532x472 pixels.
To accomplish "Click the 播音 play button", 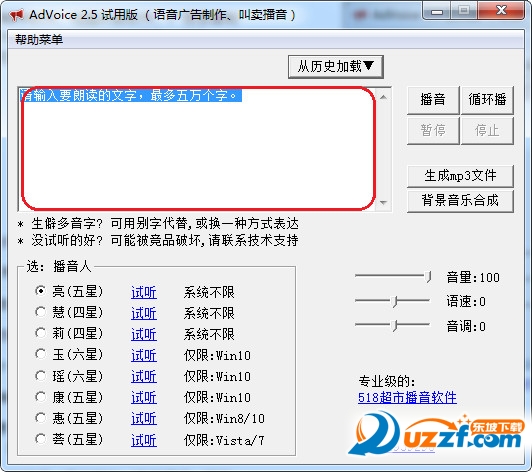I will tap(433, 100).
